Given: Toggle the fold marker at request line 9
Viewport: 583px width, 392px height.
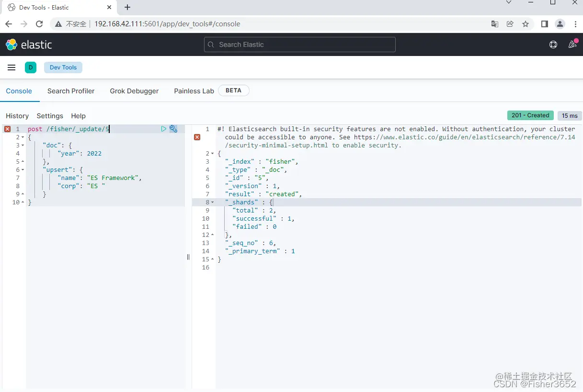Looking at the screenshot, I should 23,194.
